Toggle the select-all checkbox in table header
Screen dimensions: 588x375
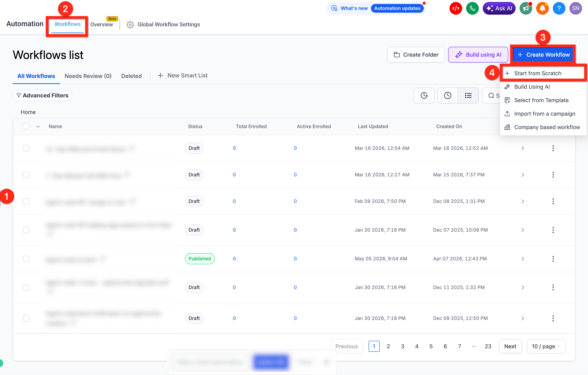point(26,126)
